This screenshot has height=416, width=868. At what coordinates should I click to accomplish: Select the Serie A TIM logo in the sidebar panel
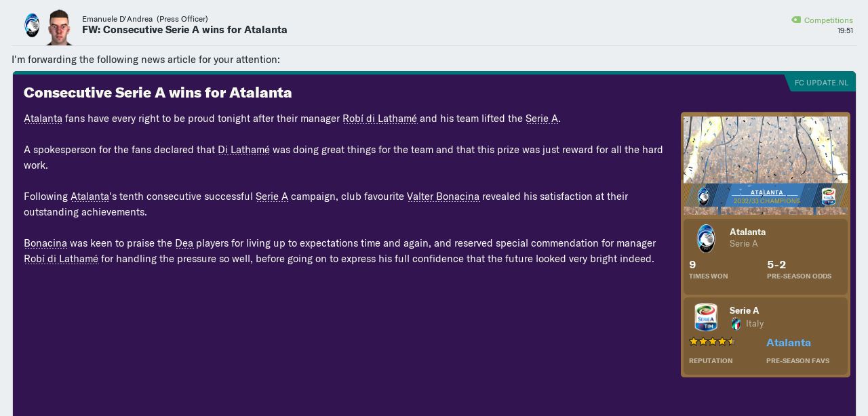pos(706,317)
